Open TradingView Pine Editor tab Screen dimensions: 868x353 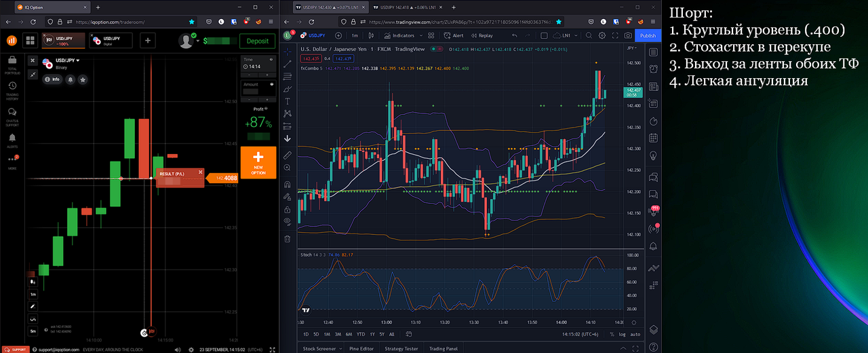point(361,348)
